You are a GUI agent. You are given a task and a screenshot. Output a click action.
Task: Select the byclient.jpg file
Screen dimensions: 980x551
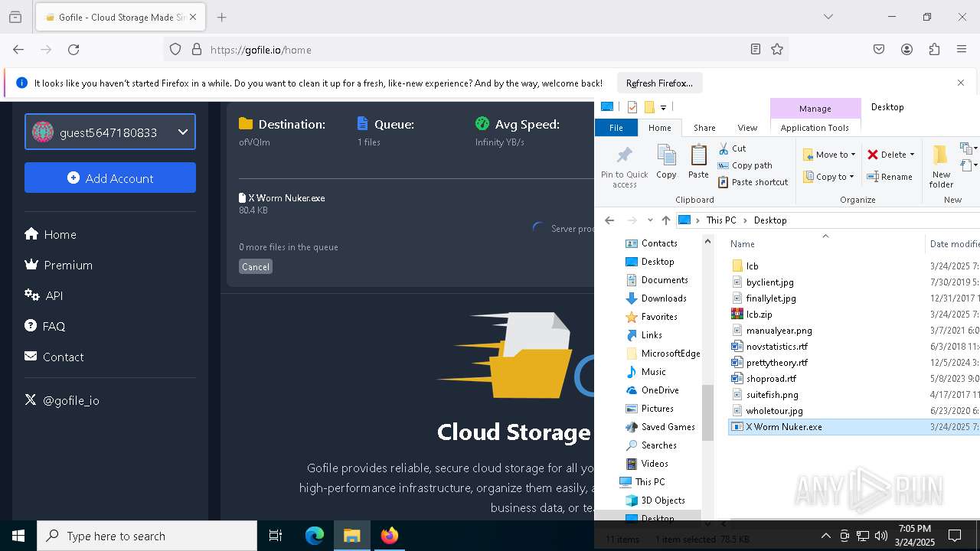pyautogui.click(x=769, y=282)
